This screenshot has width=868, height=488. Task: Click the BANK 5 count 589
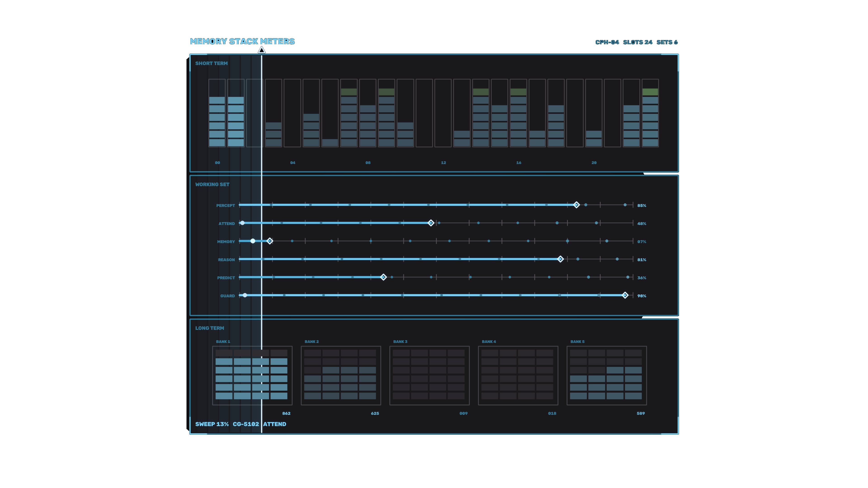click(x=641, y=413)
